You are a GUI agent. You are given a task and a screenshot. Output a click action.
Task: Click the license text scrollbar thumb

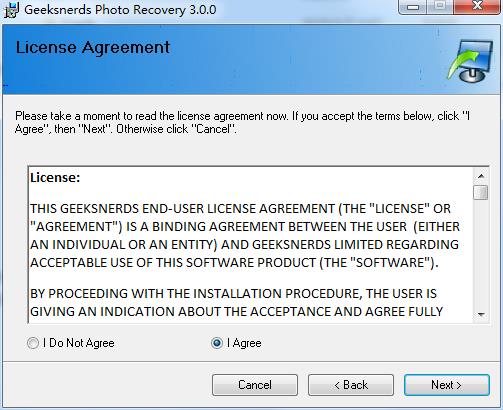pos(481,192)
